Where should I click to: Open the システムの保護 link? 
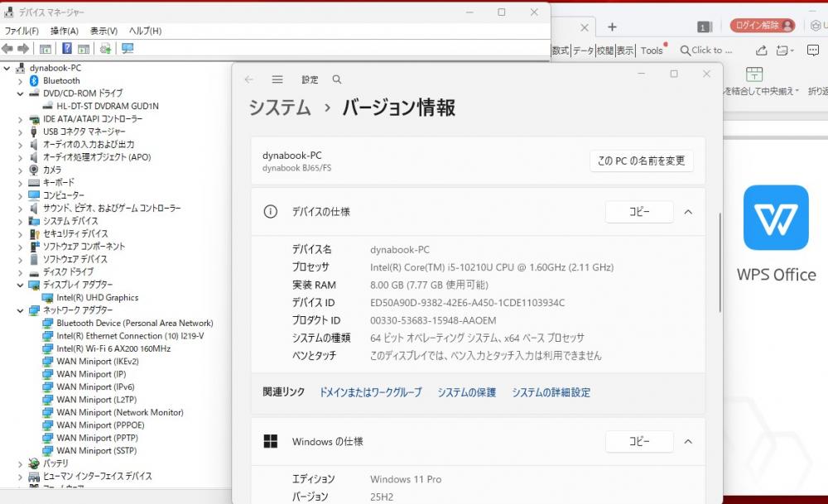466,392
